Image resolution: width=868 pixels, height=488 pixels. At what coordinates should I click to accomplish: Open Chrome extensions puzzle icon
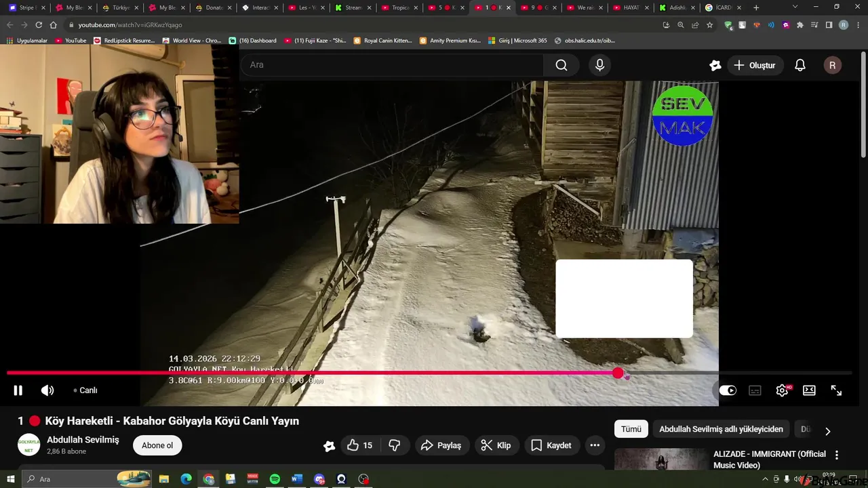[800, 25]
